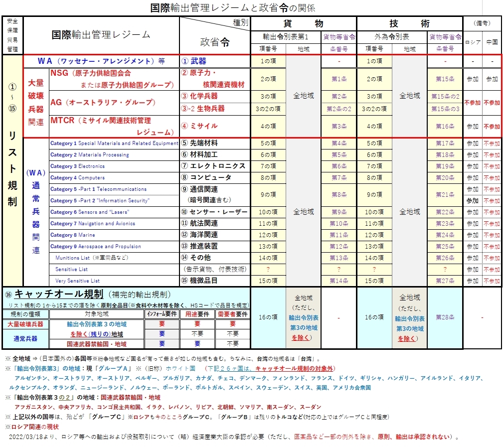Select Category 1 Special Materials and Related Equipment

point(114,144)
